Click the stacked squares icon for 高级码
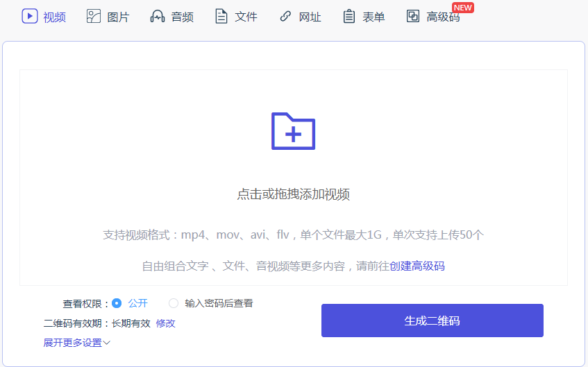The height and width of the screenshot is (367, 588). (x=413, y=16)
